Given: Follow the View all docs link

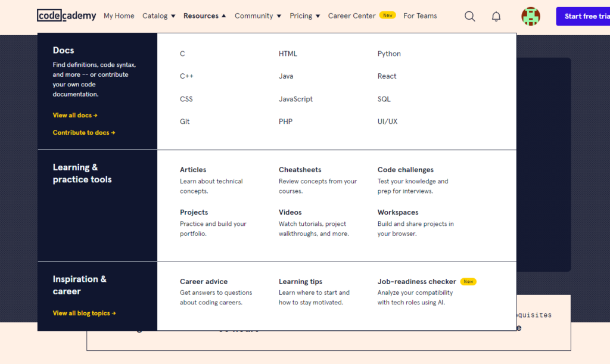Looking at the screenshot, I should tap(75, 115).
